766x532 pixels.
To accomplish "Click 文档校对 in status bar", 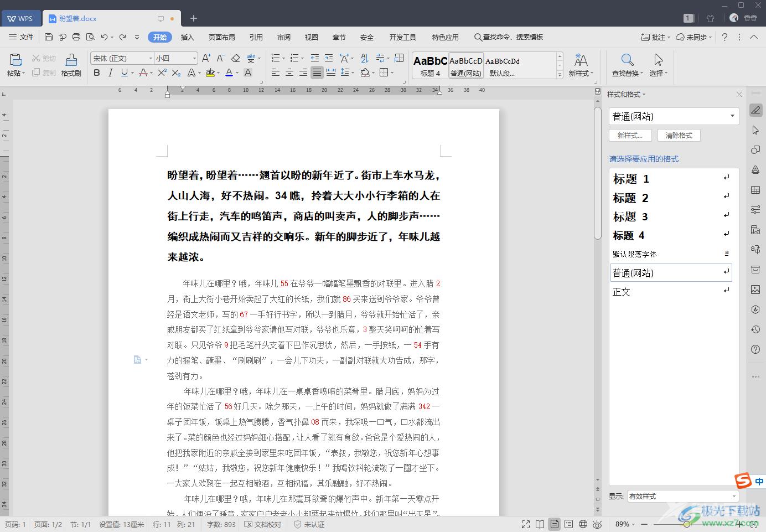I will coord(263,524).
